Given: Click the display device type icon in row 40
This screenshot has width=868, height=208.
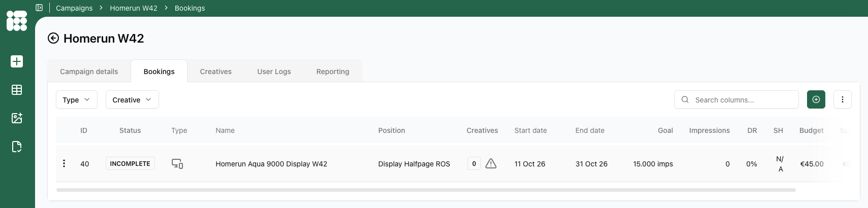Looking at the screenshot, I should (x=177, y=164).
